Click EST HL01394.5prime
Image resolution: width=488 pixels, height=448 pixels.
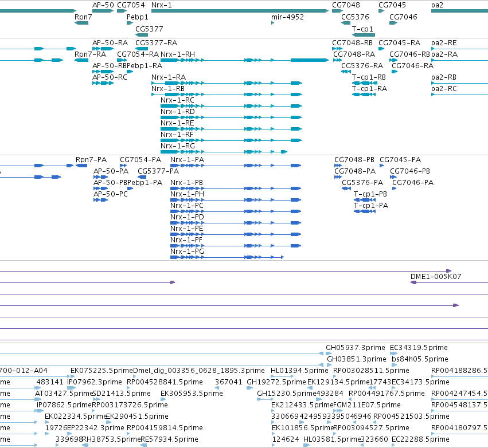pyautogui.click(x=299, y=371)
